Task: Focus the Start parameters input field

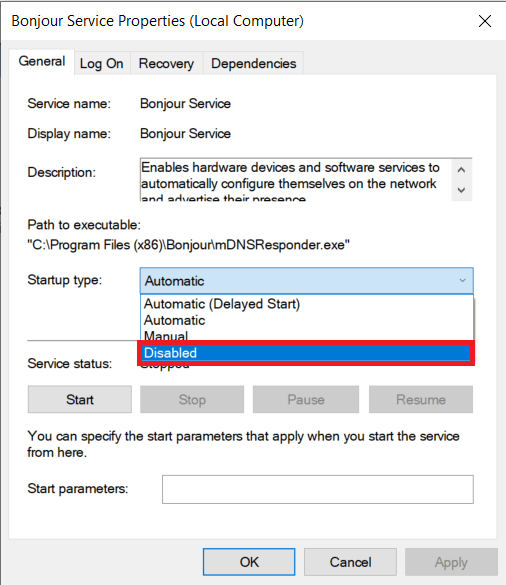Action: coord(318,489)
